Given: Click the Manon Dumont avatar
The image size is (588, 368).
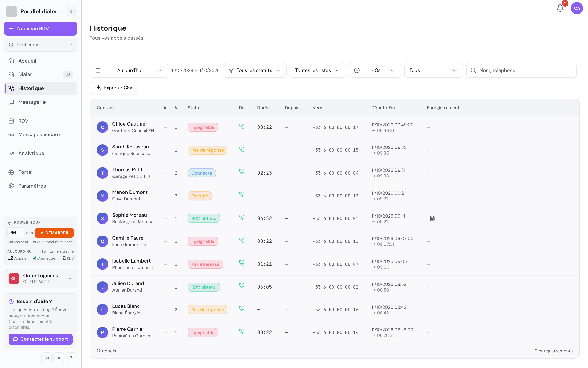Looking at the screenshot, I should [102, 196].
